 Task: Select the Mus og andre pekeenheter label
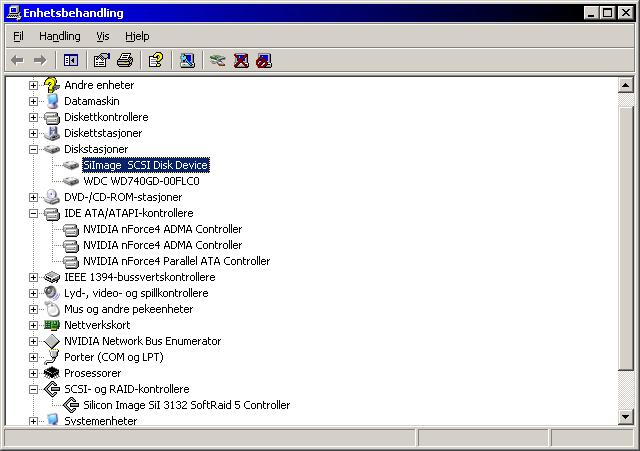pos(129,309)
